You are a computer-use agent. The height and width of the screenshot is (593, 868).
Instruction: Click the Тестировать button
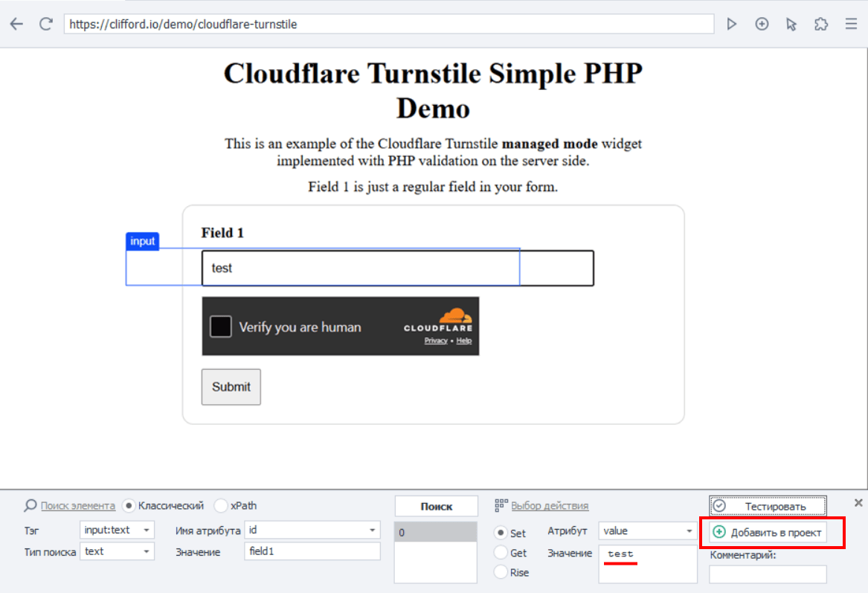(x=768, y=506)
